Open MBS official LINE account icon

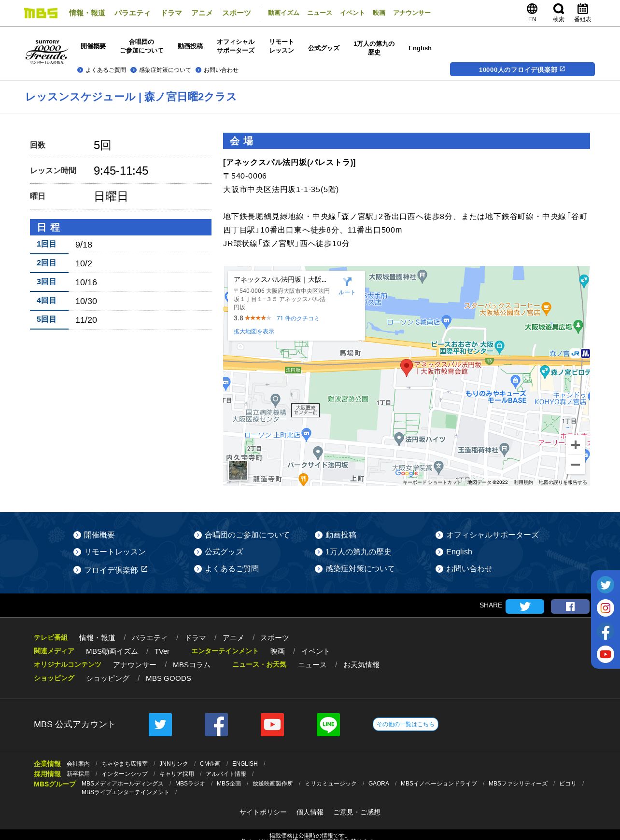[328, 725]
